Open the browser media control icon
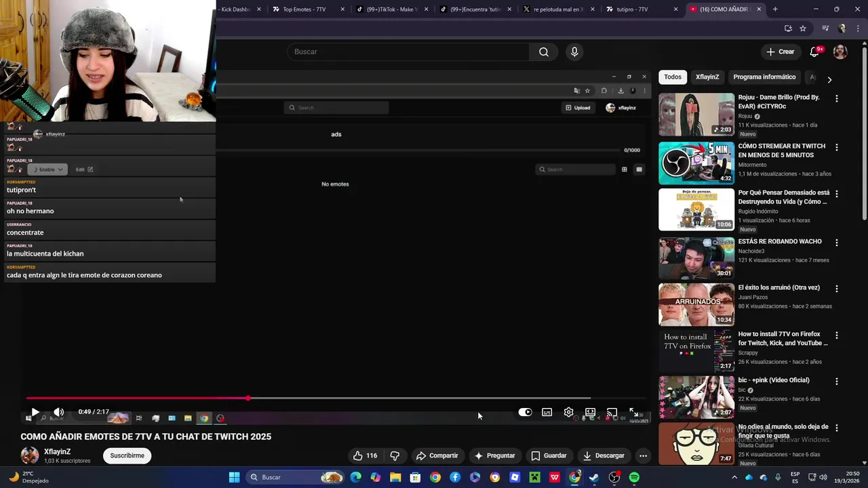 [825, 28]
